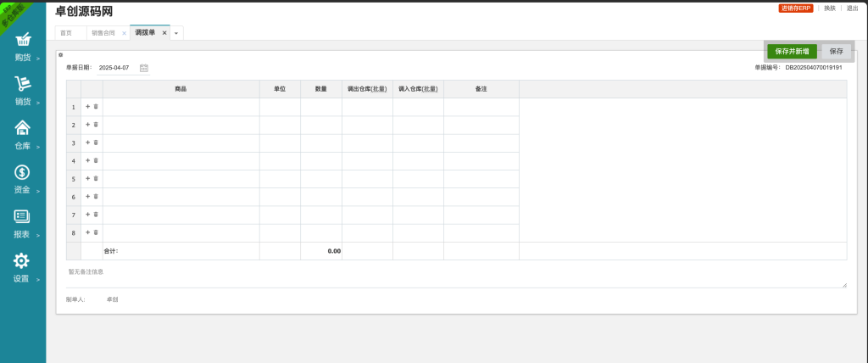Open the tab list dropdown arrow
This screenshot has width=868, height=363.
coord(176,33)
